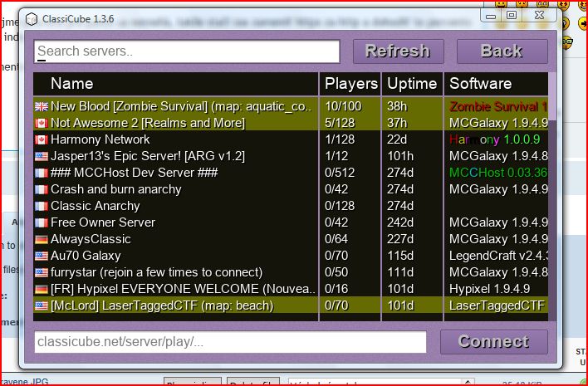Click the ClassiCube cube icon in title bar
This screenshot has height=386, width=588.
pos(31,19)
